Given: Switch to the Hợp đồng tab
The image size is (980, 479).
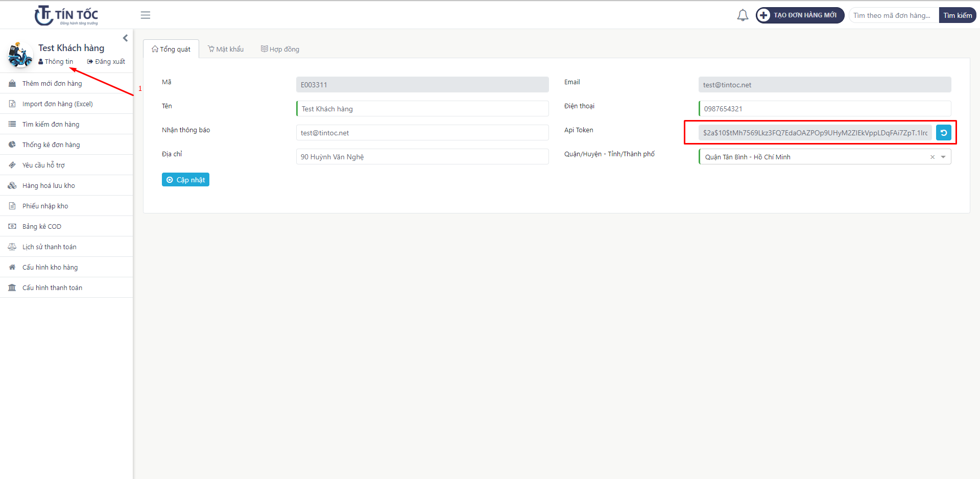Looking at the screenshot, I should 280,49.
